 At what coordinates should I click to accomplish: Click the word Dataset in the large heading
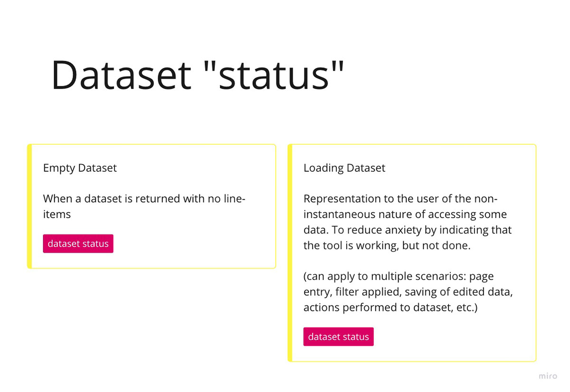[121, 75]
